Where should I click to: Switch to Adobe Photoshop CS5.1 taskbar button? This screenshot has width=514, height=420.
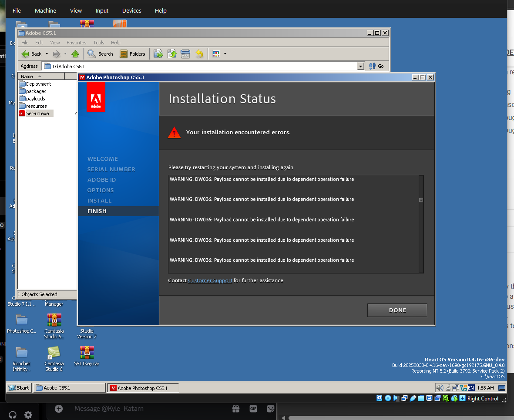tap(144, 388)
